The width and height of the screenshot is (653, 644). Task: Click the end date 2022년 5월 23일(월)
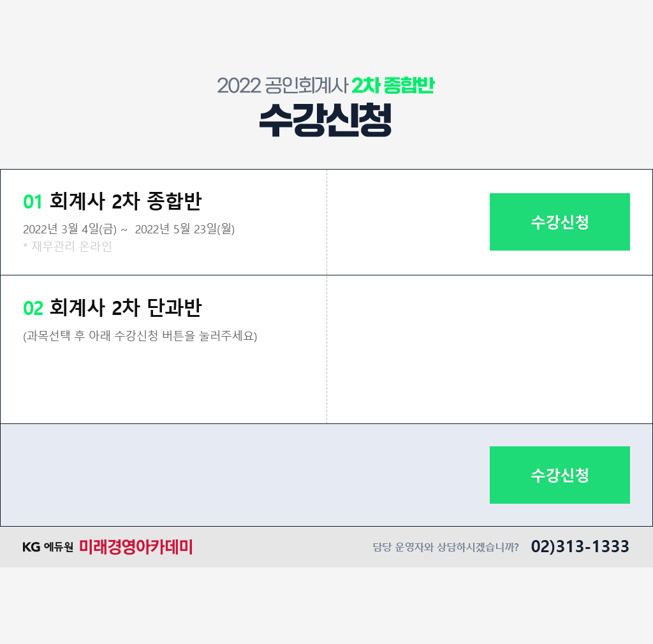tap(185, 229)
